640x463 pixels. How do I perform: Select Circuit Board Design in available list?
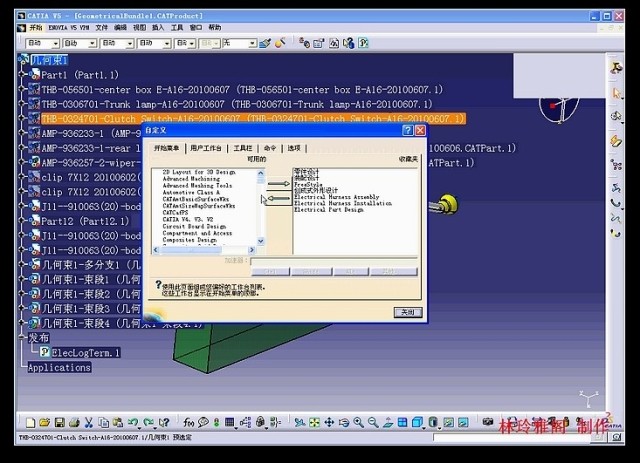point(194,226)
